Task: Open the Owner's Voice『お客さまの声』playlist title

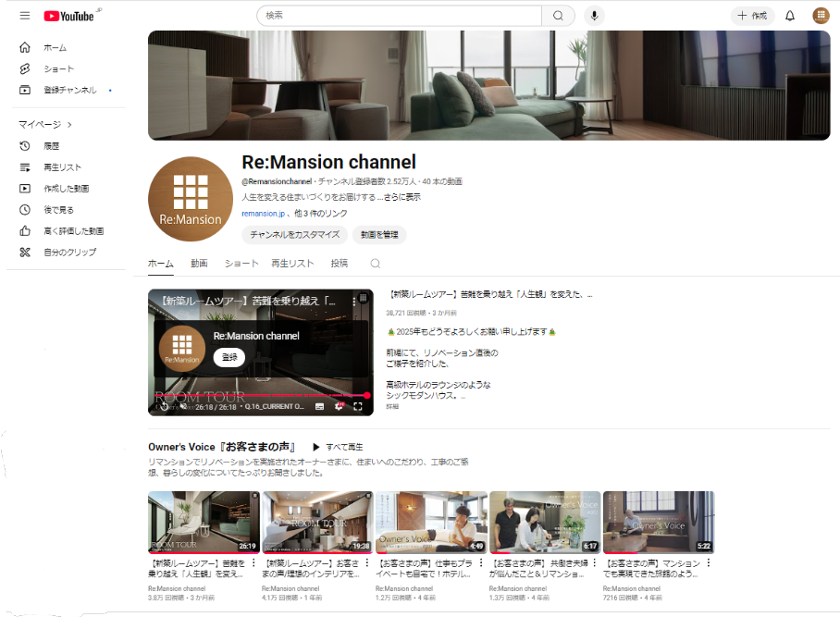Action: [x=222, y=447]
